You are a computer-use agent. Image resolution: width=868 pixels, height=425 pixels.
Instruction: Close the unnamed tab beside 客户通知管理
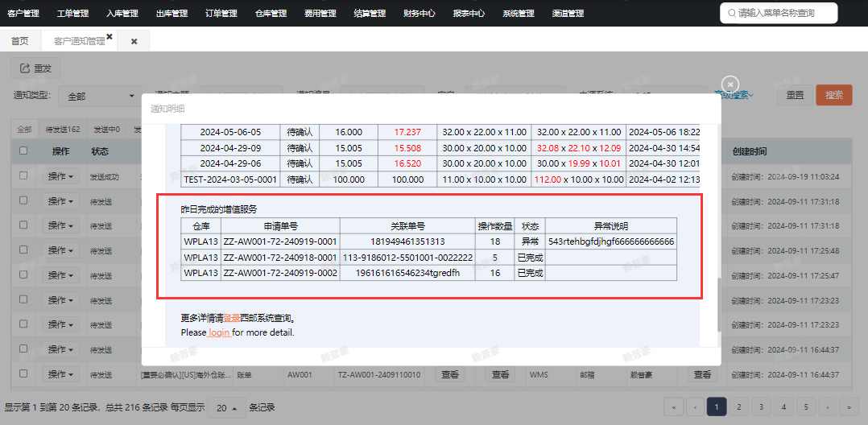tap(134, 42)
